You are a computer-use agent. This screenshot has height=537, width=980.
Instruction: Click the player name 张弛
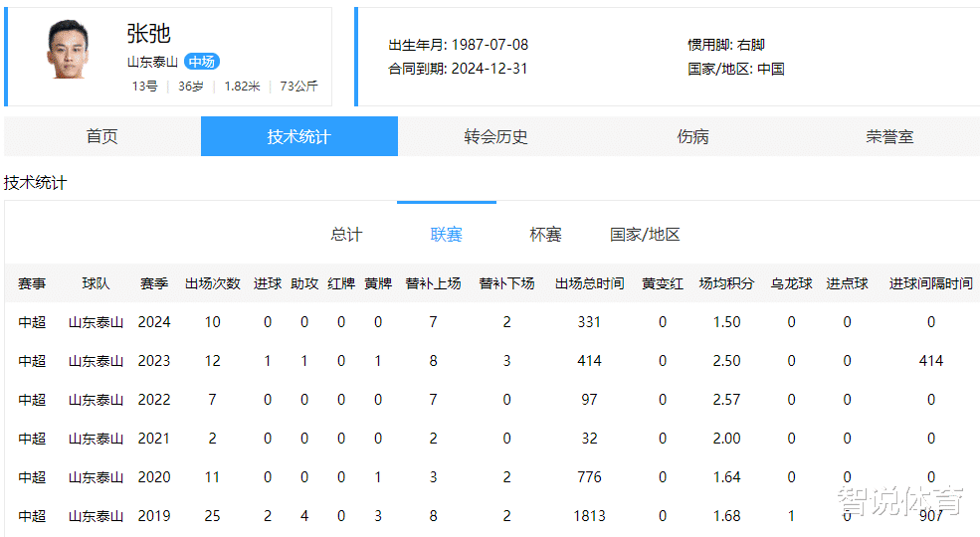[x=149, y=33]
